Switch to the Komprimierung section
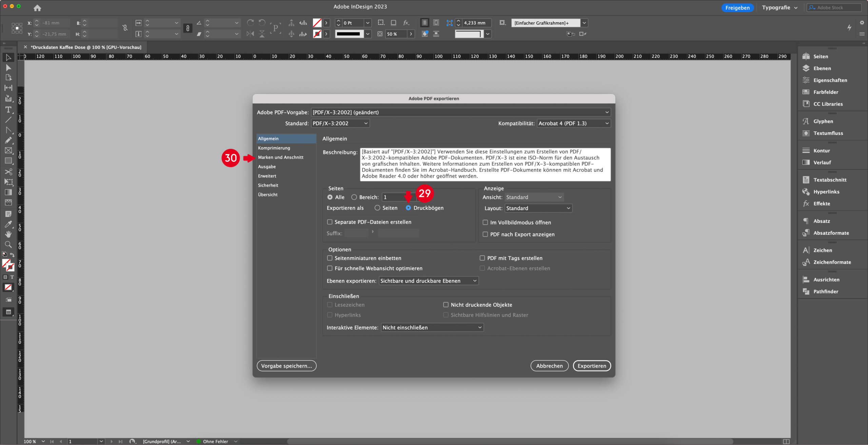 [x=274, y=148]
